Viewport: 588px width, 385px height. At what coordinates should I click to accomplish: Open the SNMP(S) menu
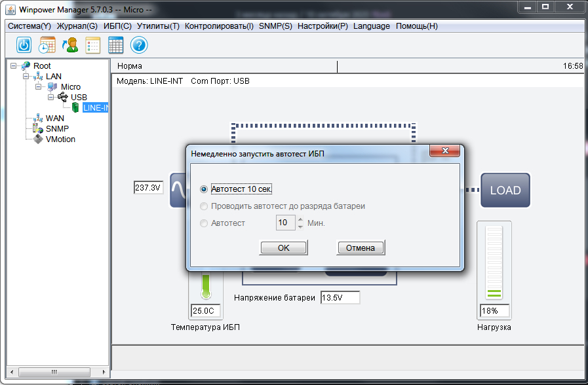pyautogui.click(x=275, y=26)
